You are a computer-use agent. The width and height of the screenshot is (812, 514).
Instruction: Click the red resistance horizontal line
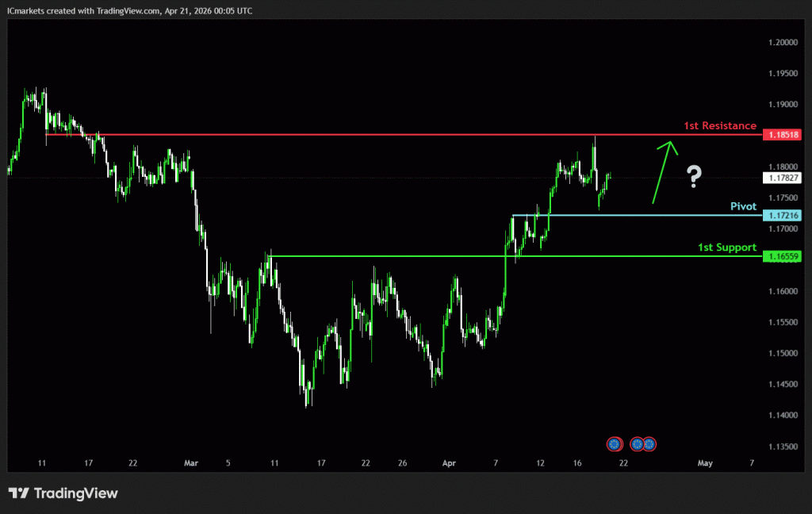396,135
